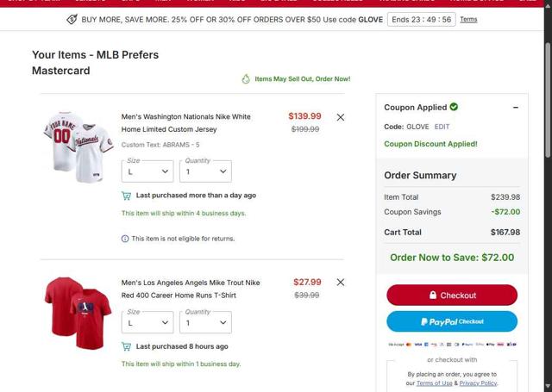Click the page vertical scrollbar
Viewport: 552px width, 392px height.
548,215
